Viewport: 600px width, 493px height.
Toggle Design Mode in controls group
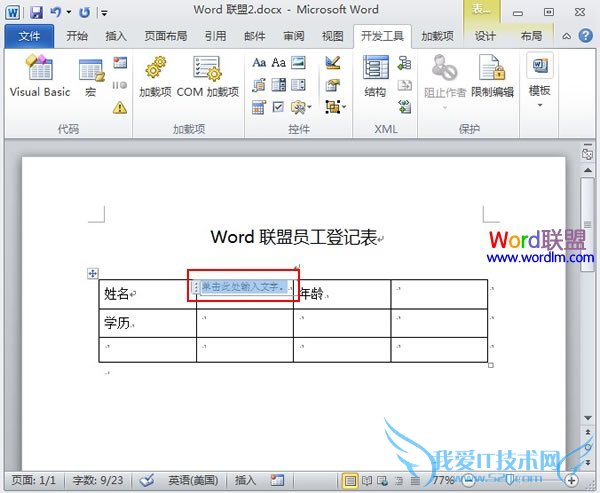333,62
